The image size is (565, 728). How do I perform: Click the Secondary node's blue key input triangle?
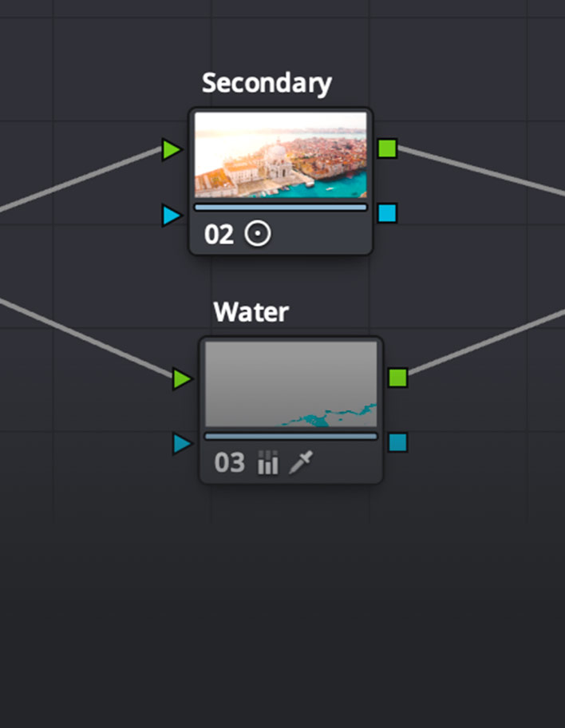[172, 215]
